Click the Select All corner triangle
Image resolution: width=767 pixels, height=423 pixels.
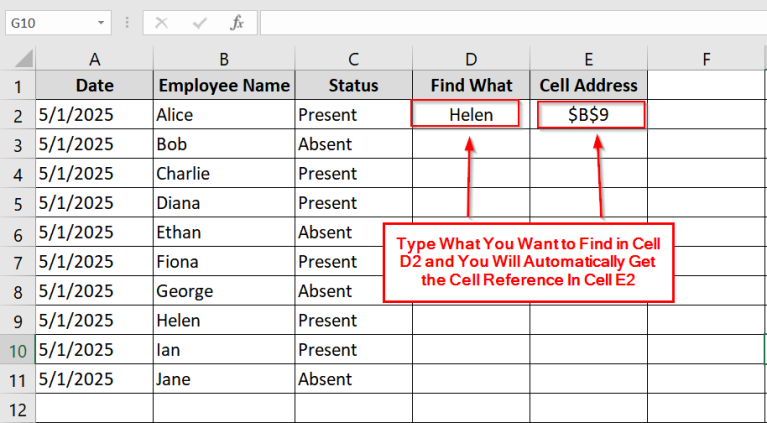click(x=18, y=59)
